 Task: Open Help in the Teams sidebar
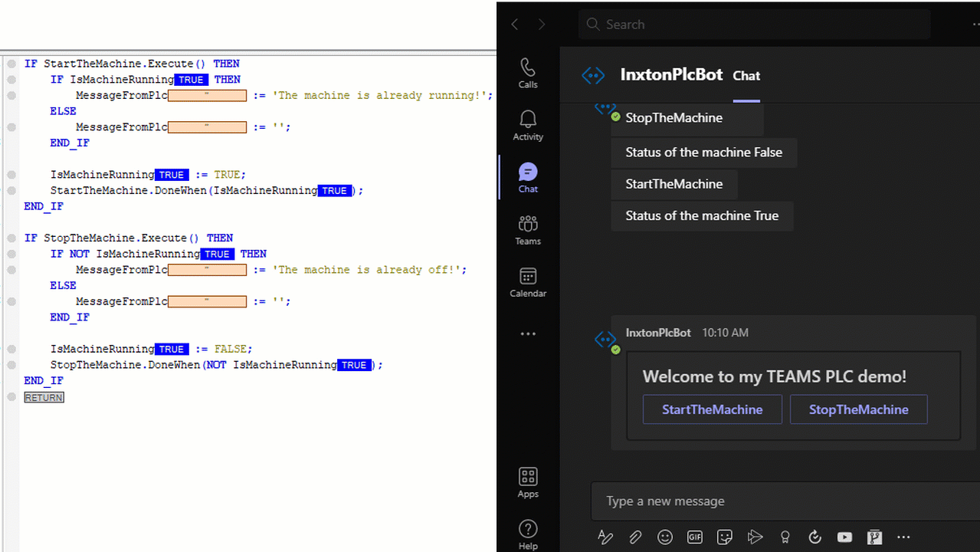[x=528, y=534]
